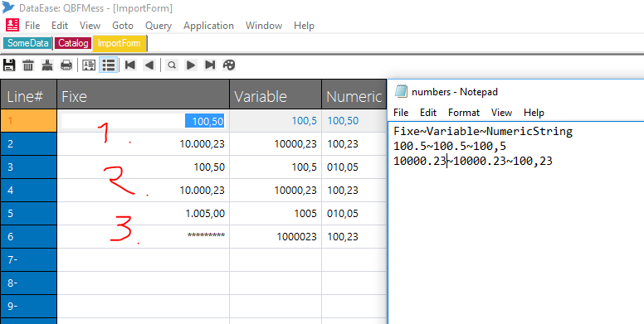Jump to last record icon
This screenshot has width=644, height=324.
[210, 65]
